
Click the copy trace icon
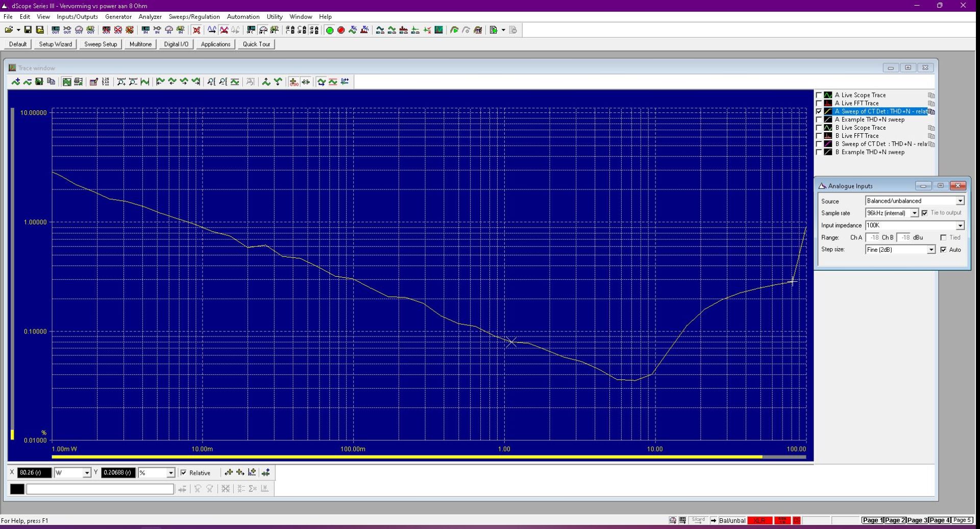[x=51, y=82]
